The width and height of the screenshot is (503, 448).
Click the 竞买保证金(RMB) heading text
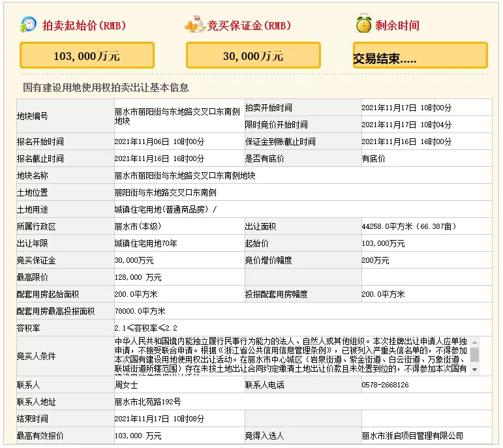[x=249, y=26]
